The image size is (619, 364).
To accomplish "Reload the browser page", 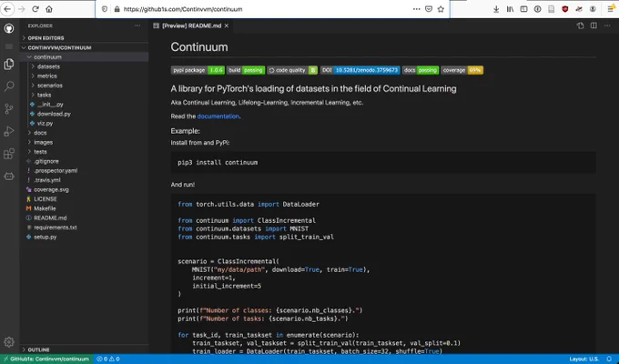I will coord(36,9).
